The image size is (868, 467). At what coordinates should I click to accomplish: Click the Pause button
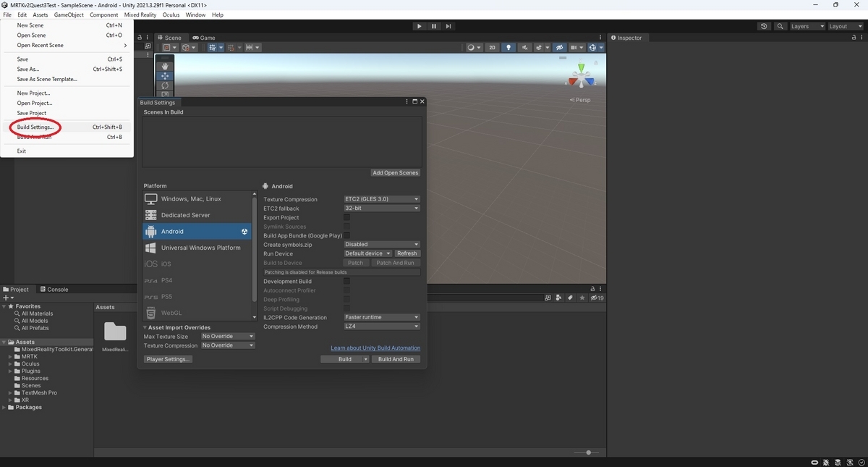click(x=434, y=26)
